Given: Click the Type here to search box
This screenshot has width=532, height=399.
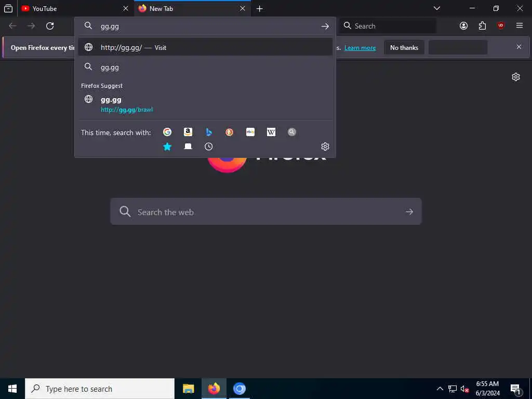Looking at the screenshot, I should tap(100, 389).
